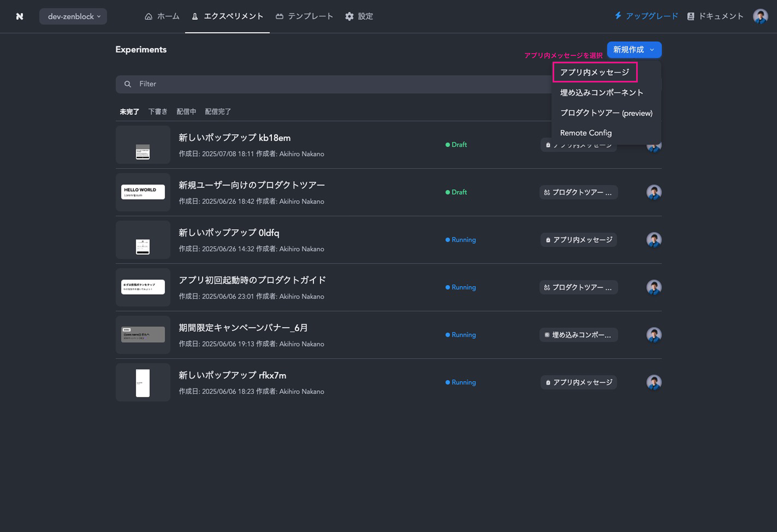This screenshot has width=777, height=532.
Task: Choose Remote Config from the menu
Action: [586, 133]
